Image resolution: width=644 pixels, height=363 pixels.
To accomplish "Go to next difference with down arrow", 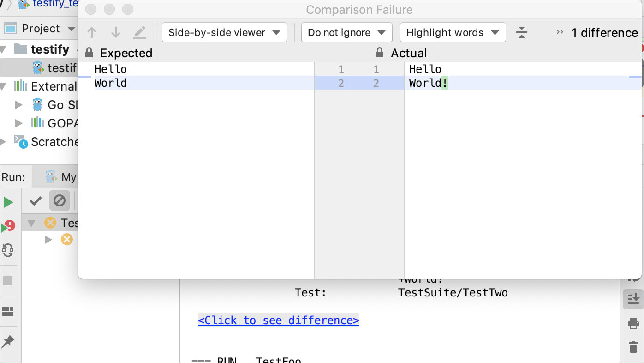I will pyautogui.click(x=116, y=32).
